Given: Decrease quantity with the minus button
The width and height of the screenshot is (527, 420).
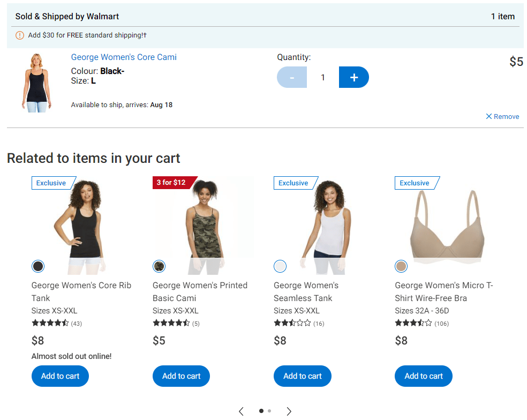Looking at the screenshot, I should [292, 77].
